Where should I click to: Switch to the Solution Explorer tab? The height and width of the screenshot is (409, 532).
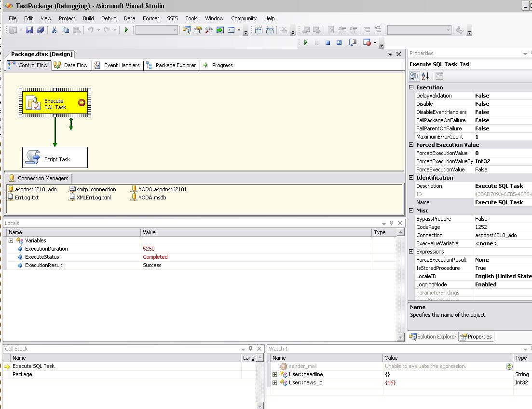point(433,337)
